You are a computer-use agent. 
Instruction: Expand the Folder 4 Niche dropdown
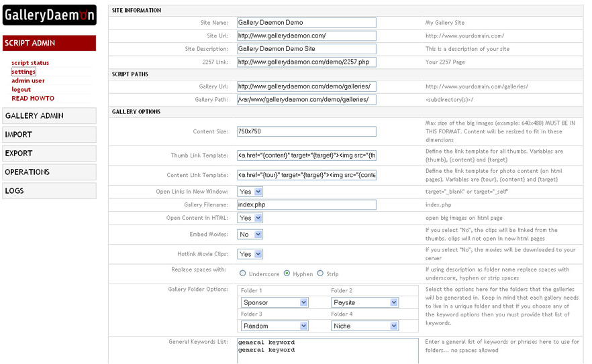364,326
